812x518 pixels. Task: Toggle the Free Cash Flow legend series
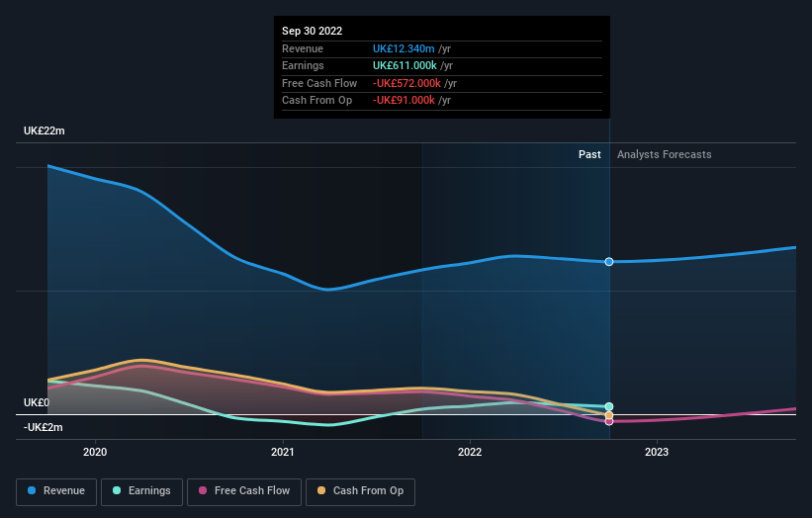[244, 491]
